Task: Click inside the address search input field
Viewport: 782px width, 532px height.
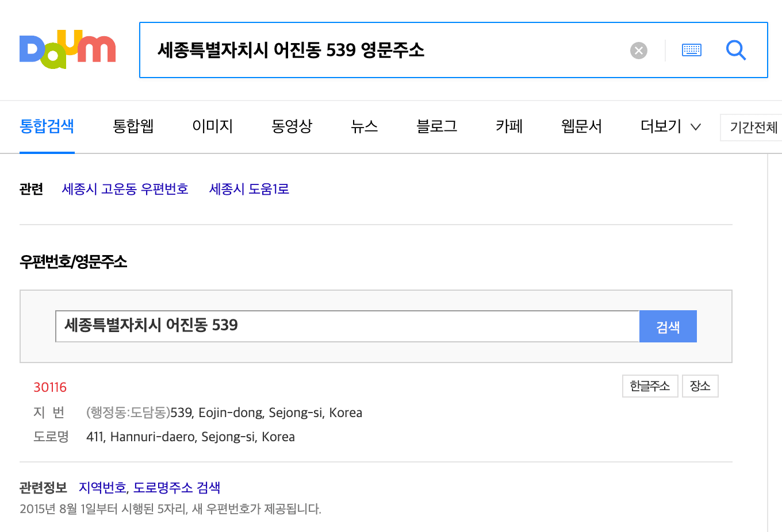Action: (x=345, y=326)
